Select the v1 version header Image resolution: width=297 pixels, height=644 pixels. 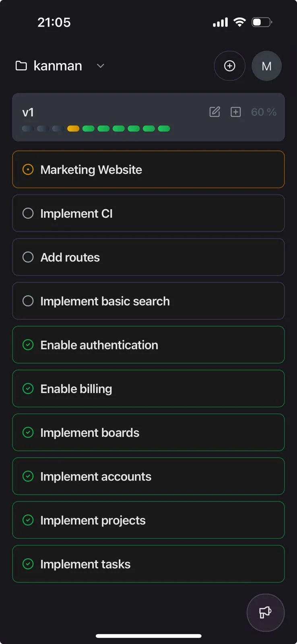click(x=28, y=112)
